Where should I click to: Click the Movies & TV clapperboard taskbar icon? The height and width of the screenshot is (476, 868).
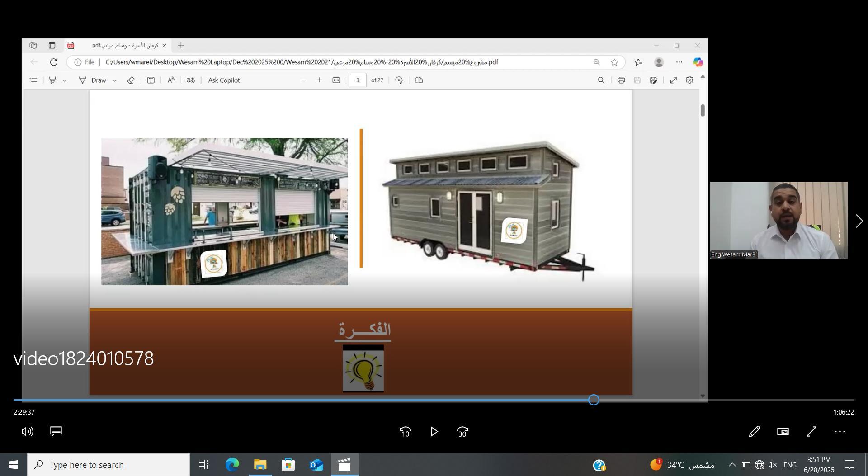coord(344,465)
